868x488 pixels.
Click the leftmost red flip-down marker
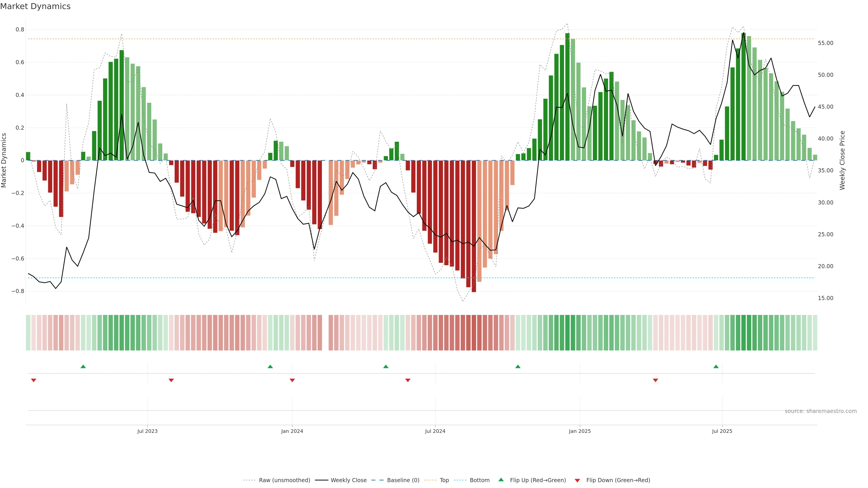33,380
